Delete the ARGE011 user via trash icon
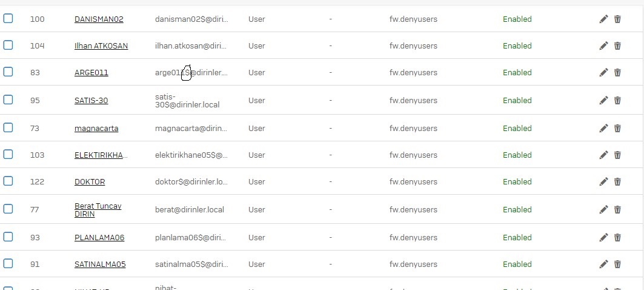 pyautogui.click(x=617, y=72)
